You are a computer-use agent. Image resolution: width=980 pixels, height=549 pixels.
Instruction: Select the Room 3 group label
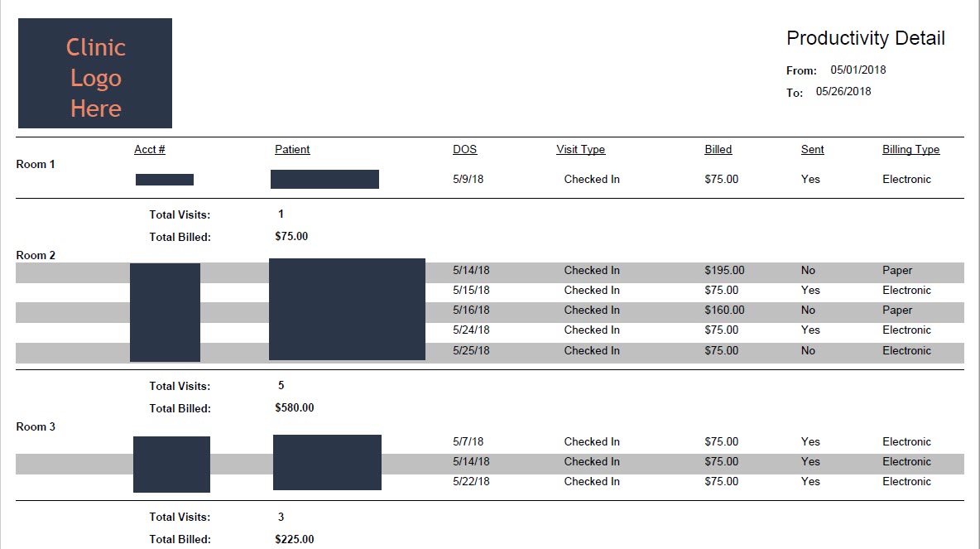click(36, 426)
